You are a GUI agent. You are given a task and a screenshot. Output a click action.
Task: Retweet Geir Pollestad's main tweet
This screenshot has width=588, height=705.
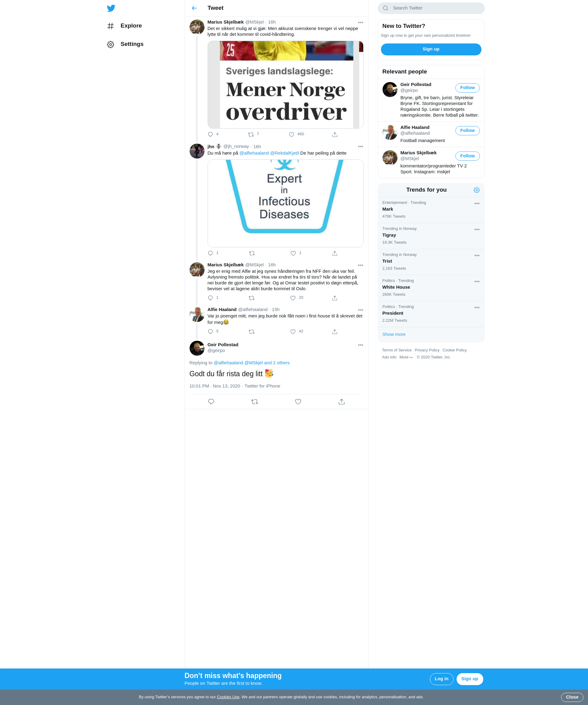pos(254,402)
